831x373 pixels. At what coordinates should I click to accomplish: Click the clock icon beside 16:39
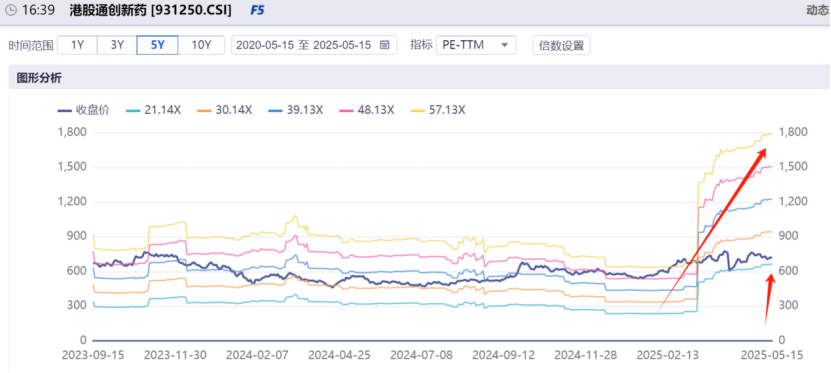pyautogui.click(x=10, y=11)
